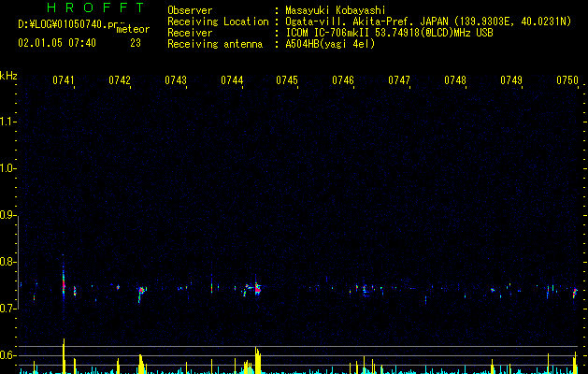Click the 1.0 kHz frequency axis label

7,168
